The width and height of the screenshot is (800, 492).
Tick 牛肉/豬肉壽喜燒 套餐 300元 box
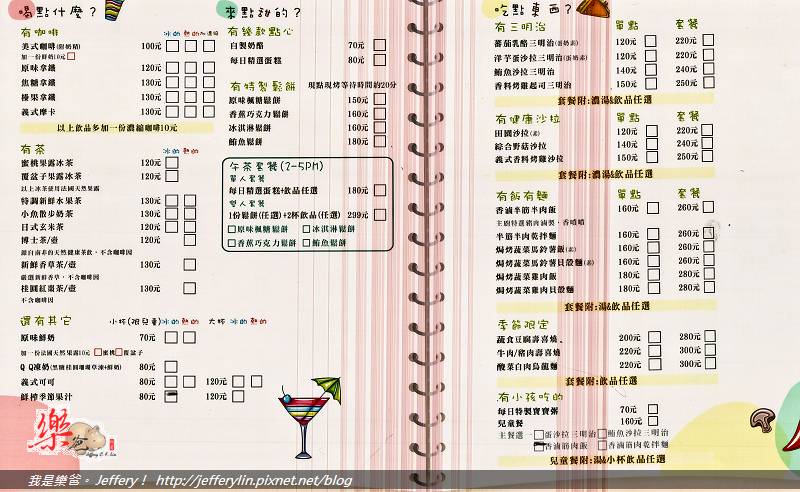tap(710, 350)
